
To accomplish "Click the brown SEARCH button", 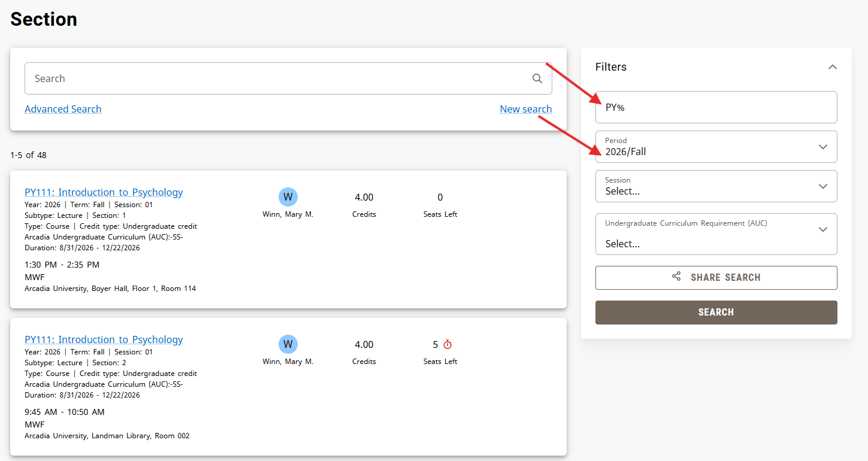I will pyautogui.click(x=716, y=313).
